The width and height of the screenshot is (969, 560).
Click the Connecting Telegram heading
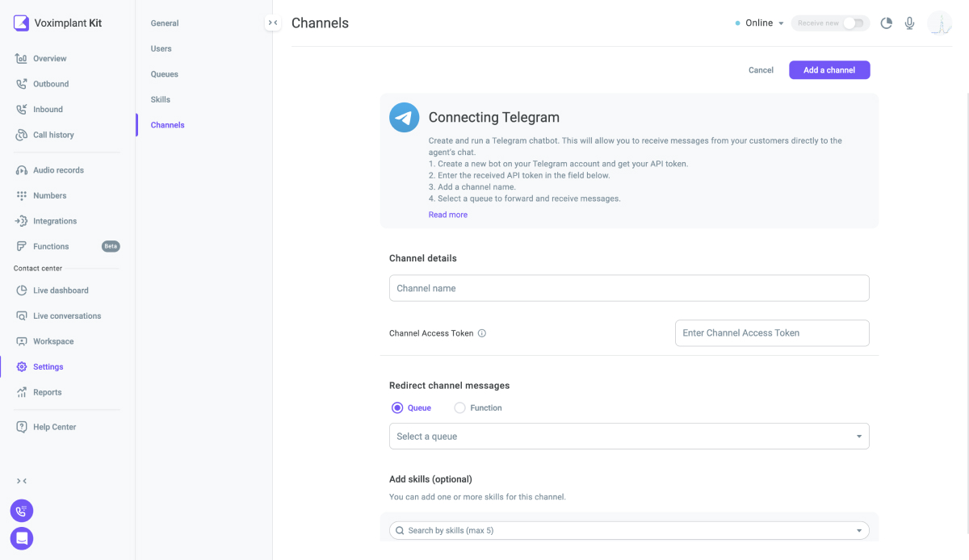tap(494, 118)
